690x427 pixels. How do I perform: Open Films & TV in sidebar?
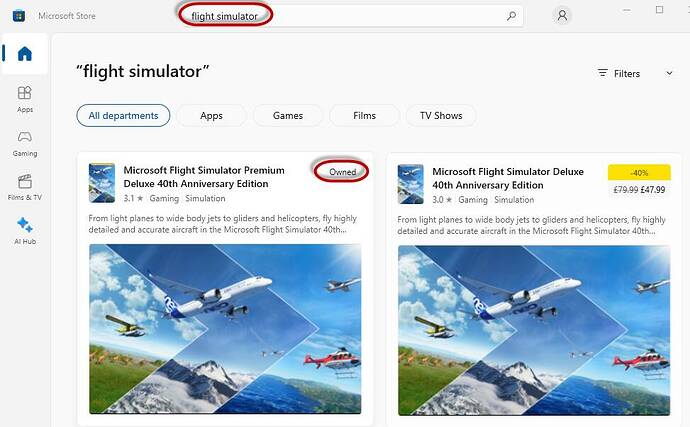pos(25,188)
